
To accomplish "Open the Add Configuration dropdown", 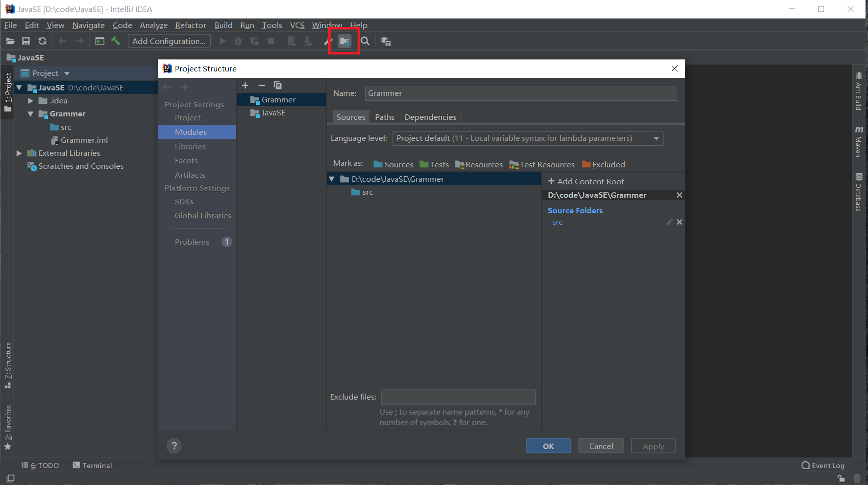I will (x=169, y=41).
